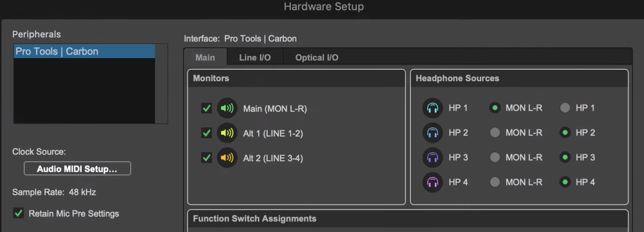Uncheck Retain Mic Pre Settings
The image size is (644, 232).
click(18, 213)
